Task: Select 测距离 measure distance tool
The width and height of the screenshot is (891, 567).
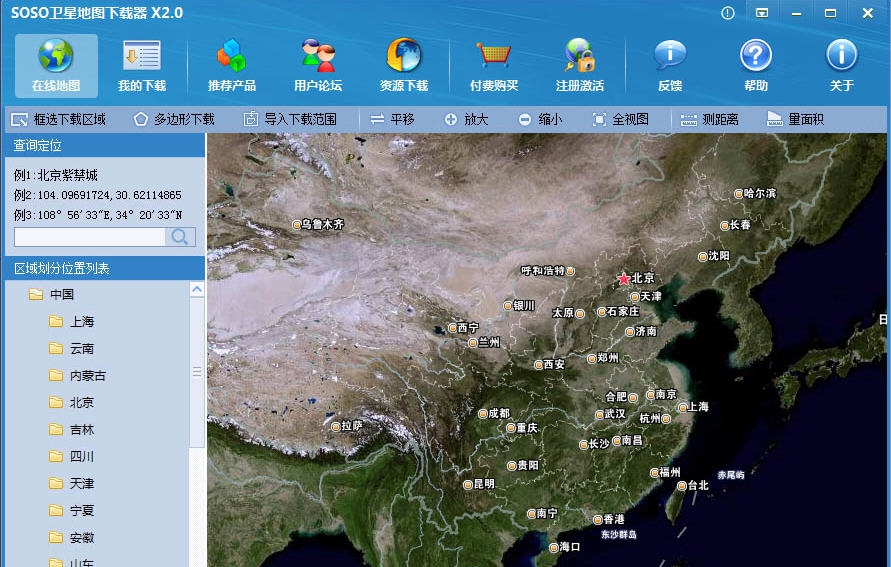Action: point(710,119)
